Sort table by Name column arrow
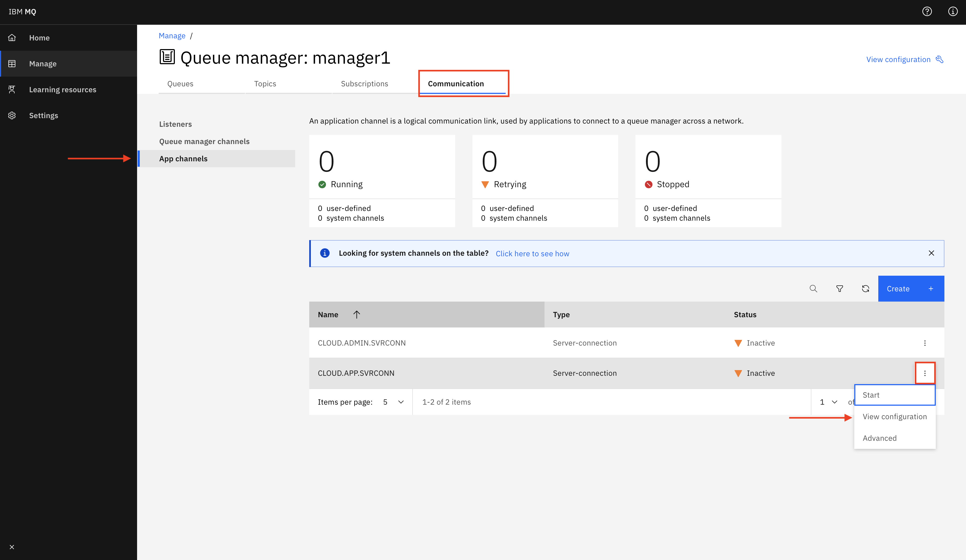Screen dimensions: 966x560 (x=356, y=315)
